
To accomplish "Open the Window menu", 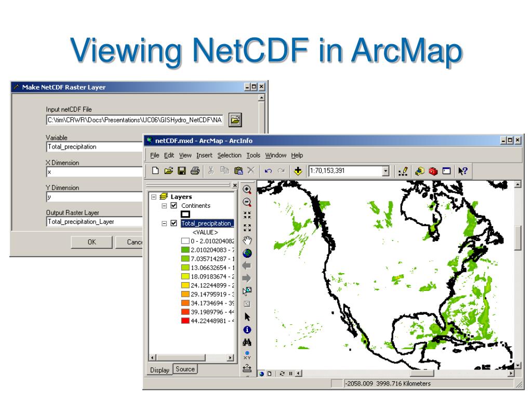I will coord(276,155).
